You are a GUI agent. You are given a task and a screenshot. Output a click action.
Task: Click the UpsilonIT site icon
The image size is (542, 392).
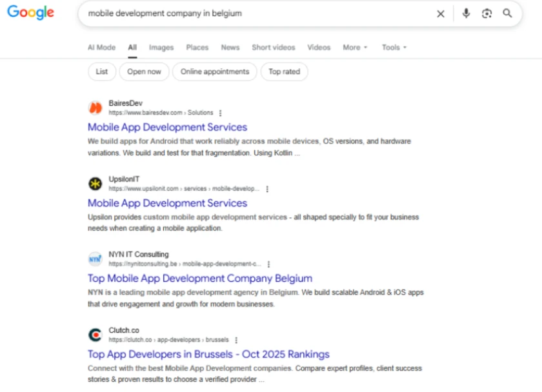click(95, 184)
